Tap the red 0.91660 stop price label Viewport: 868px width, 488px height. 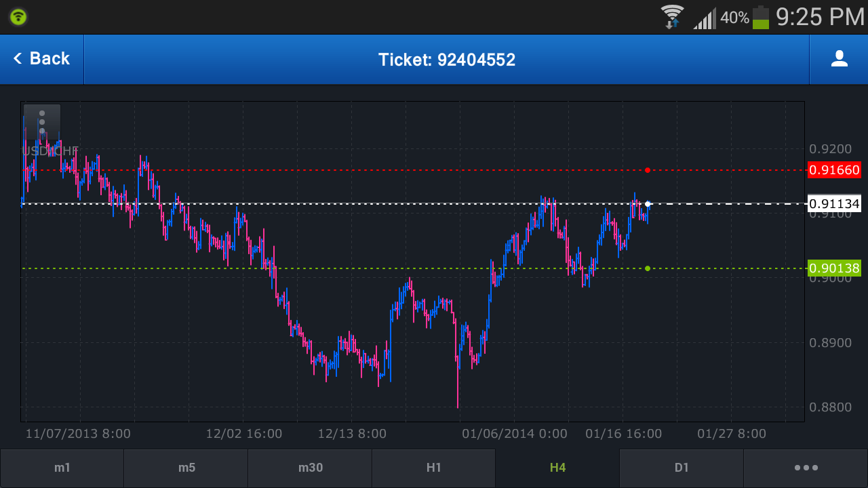click(834, 170)
